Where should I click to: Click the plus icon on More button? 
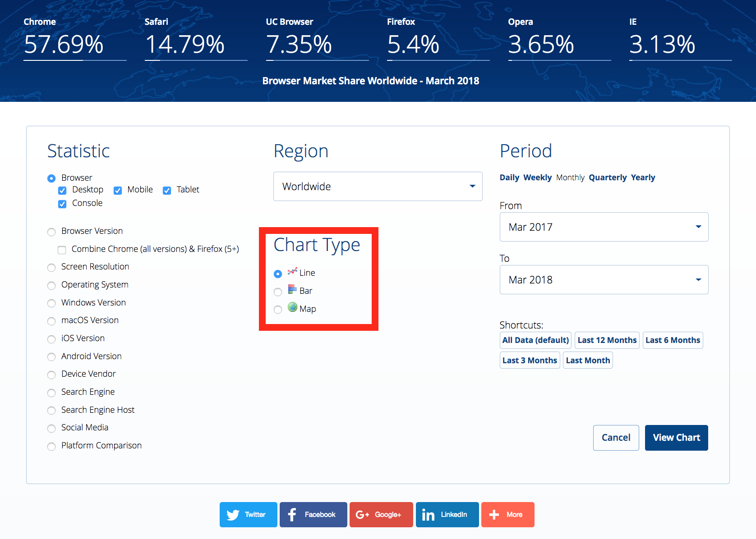[x=494, y=515]
